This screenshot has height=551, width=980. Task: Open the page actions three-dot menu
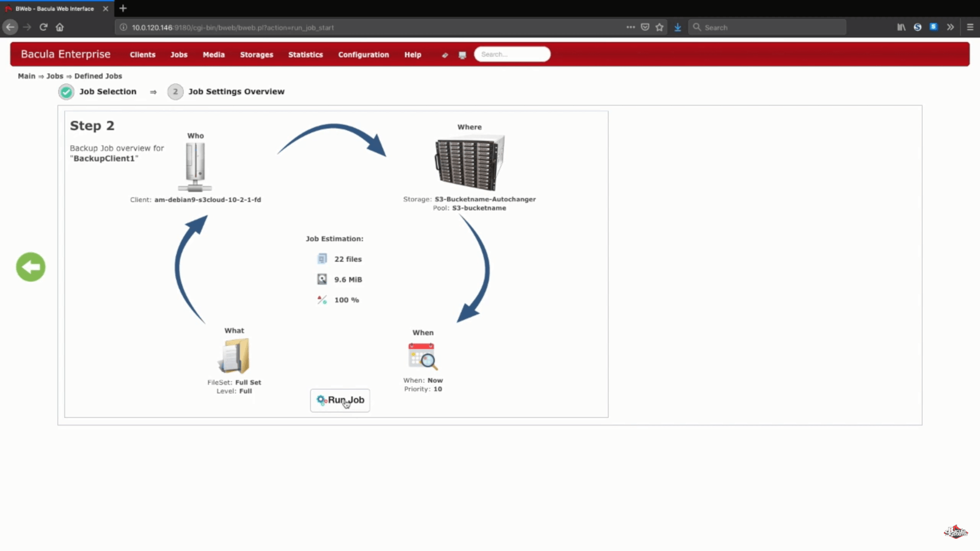click(x=631, y=27)
